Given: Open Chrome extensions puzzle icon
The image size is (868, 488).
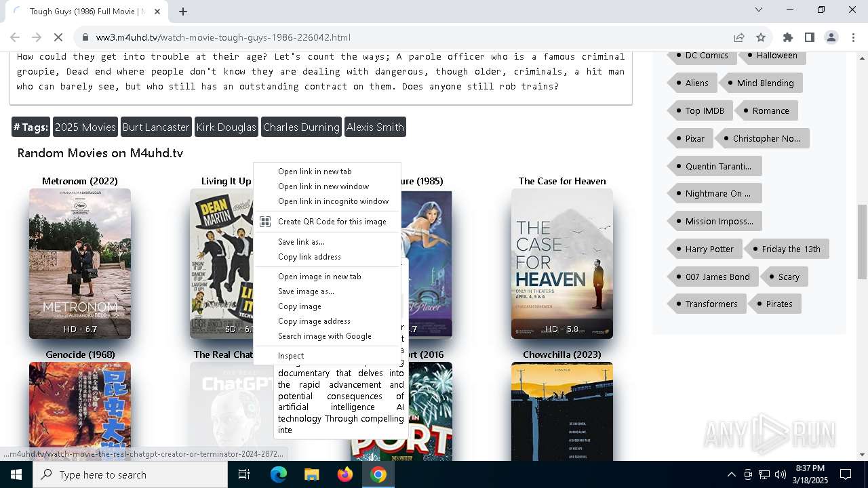Looking at the screenshot, I should tap(787, 37).
